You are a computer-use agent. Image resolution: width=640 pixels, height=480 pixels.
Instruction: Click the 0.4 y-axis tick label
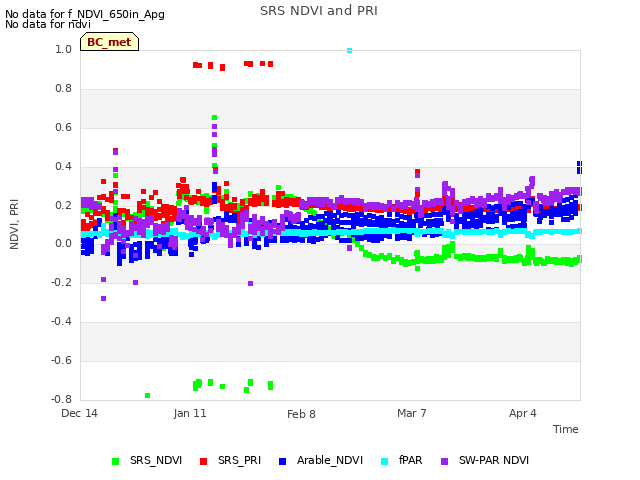pos(63,167)
